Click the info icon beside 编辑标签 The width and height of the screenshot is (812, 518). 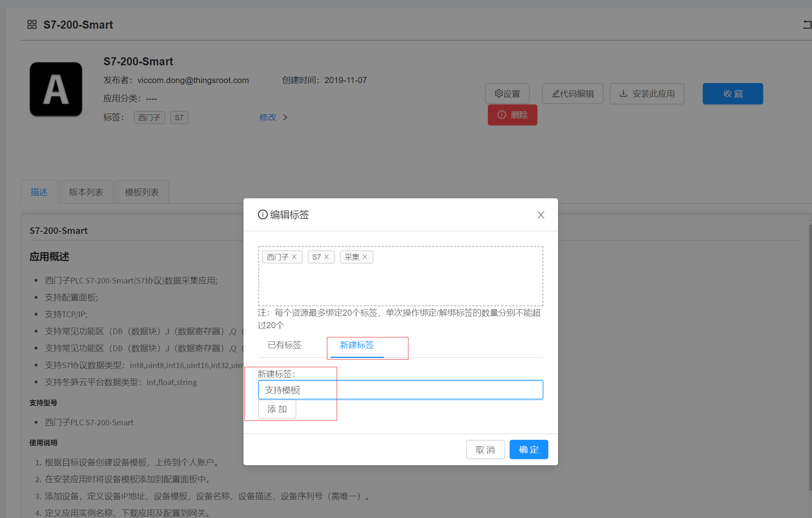pos(262,214)
